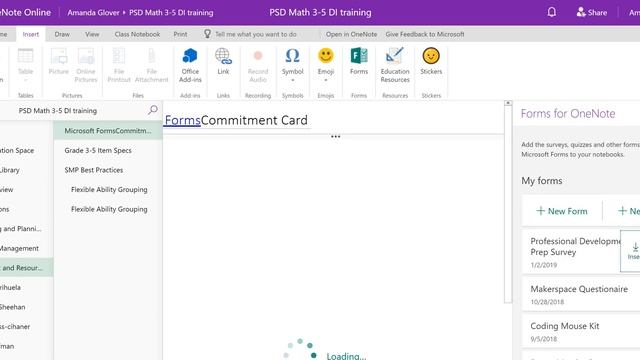Image resolution: width=640 pixels, height=360 pixels.
Task: Click Tell me what you want to do
Action: 256,34
